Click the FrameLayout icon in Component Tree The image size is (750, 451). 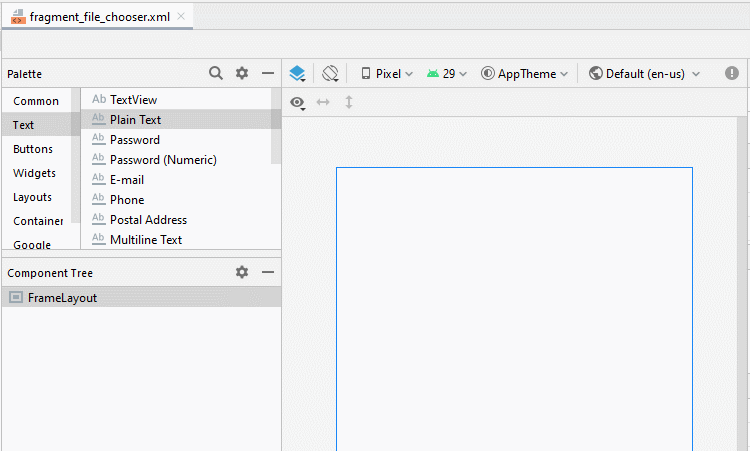click(x=16, y=297)
